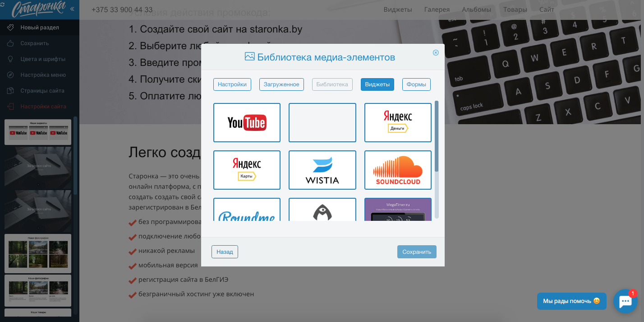Select the penguin-like logo widget tile
The width and height of the screenshot is (644, 322).
pos(322,210)
